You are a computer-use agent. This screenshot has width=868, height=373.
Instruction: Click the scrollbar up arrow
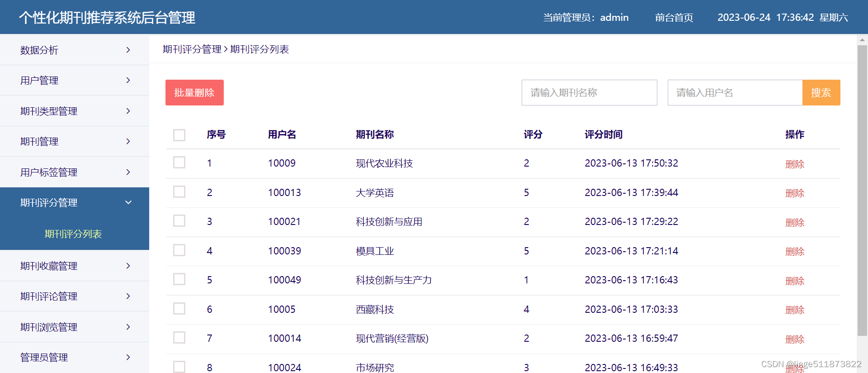coord(862,40)
